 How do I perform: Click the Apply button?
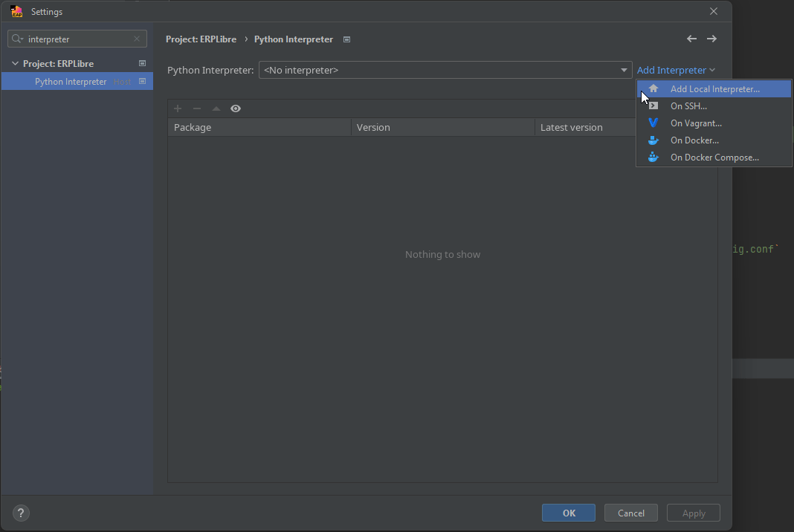694,513
